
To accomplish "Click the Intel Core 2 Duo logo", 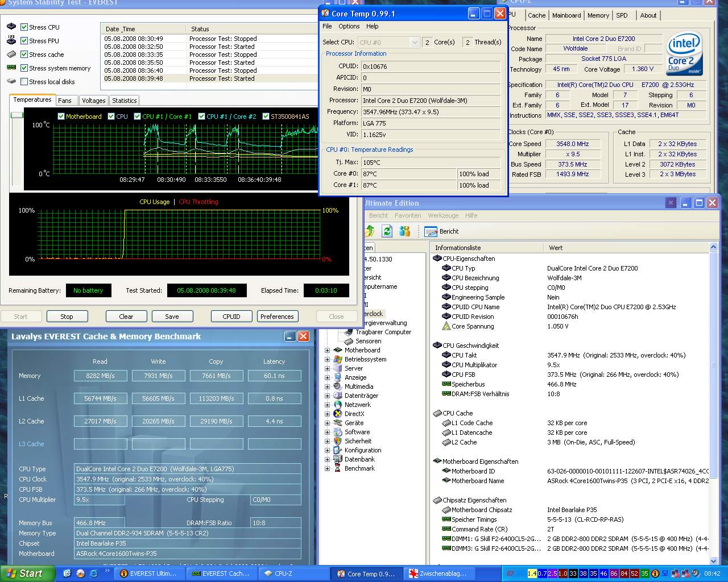I will pyautogui.click(x=684, y=53).
